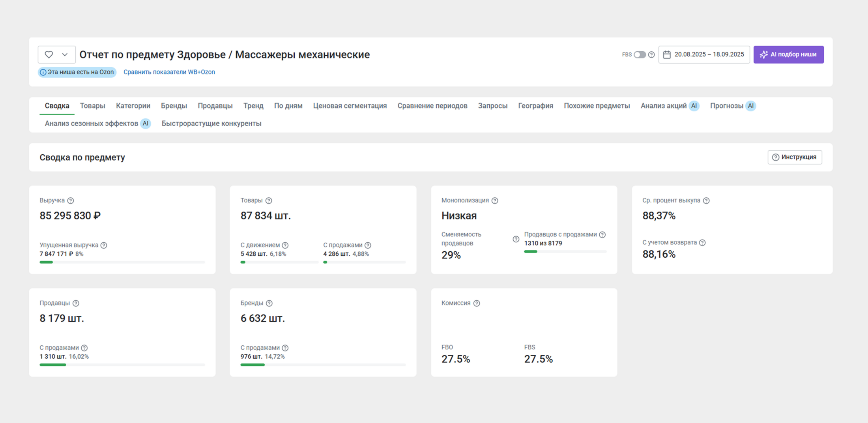Click help icon beside FBS toggle
The image size is (868, 423).
tap(651, 54)
